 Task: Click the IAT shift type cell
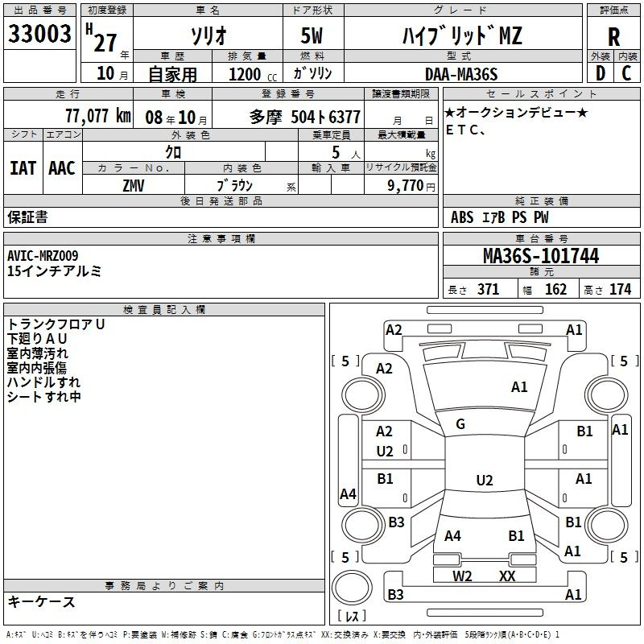[23, 167]
